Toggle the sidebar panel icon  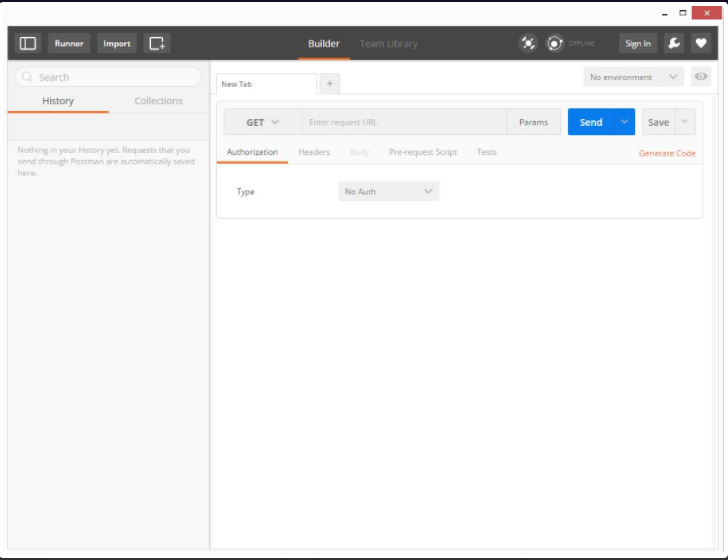[x=28, y=43]
